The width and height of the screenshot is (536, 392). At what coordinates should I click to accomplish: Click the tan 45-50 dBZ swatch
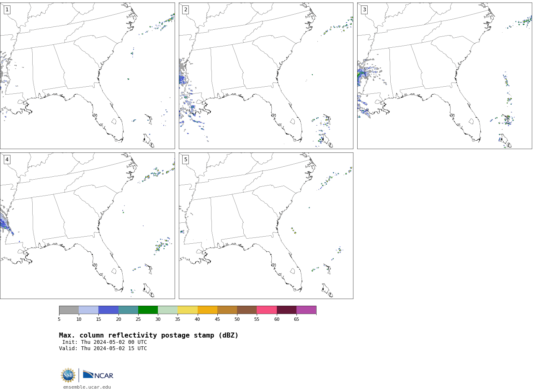click(227, 310)
